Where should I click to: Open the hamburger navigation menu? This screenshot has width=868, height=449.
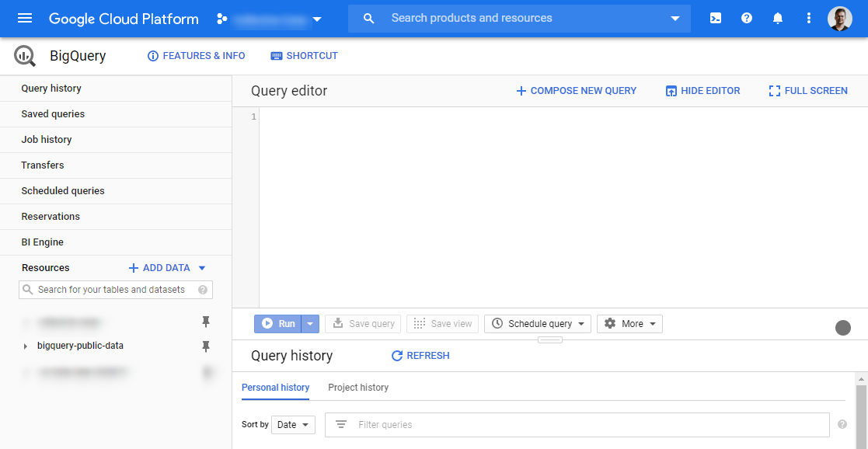[25, 19]
